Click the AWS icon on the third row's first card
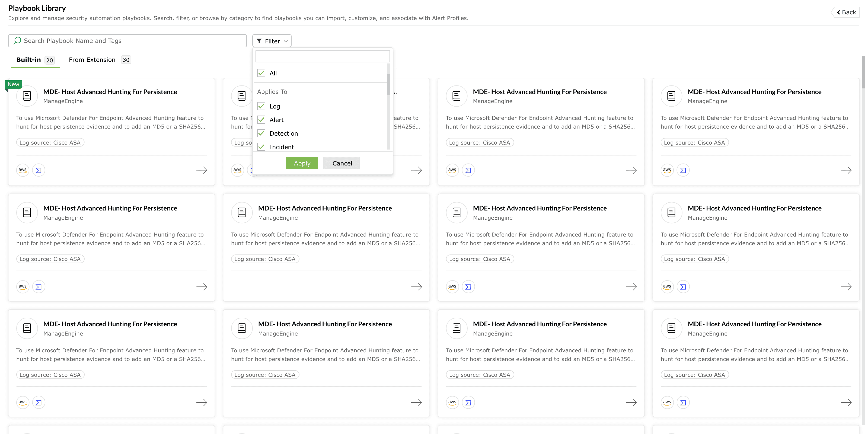 click(x=23, y=402)
